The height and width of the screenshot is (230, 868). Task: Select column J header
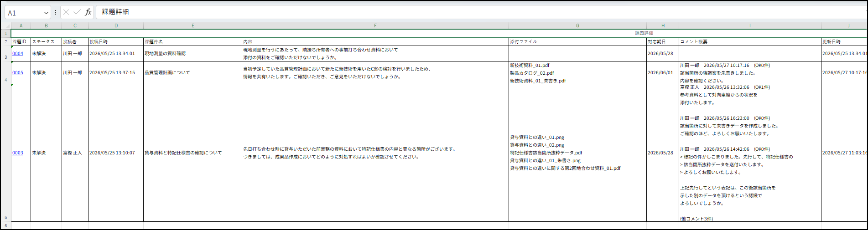(844, 26)
